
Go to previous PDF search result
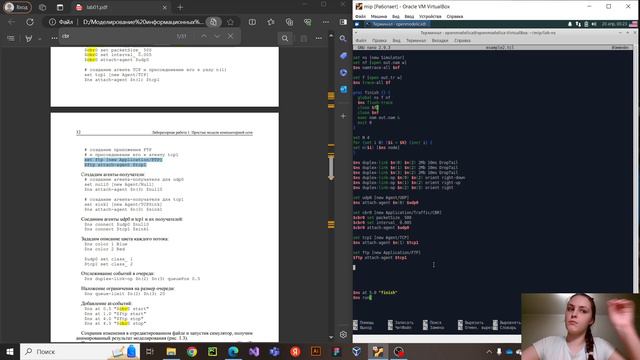click(204, 36)
